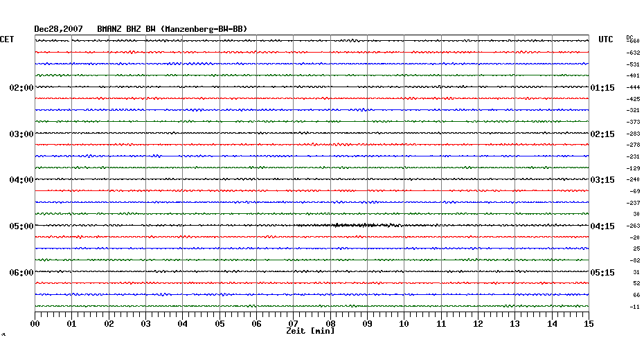644x342 pixels.
Task: Select the DC offset value -531
Action: click(633, 64)
